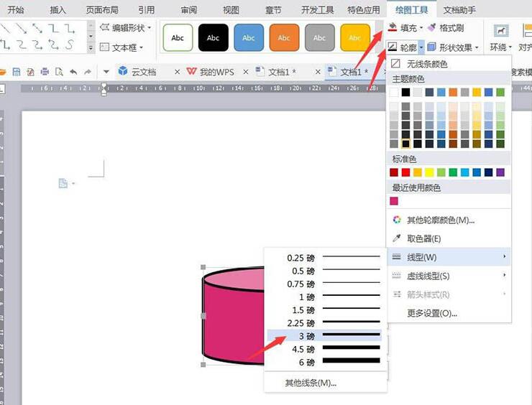Expand the Text Box dropdown arrow
The image size is (532, 405).
[141, 47]
